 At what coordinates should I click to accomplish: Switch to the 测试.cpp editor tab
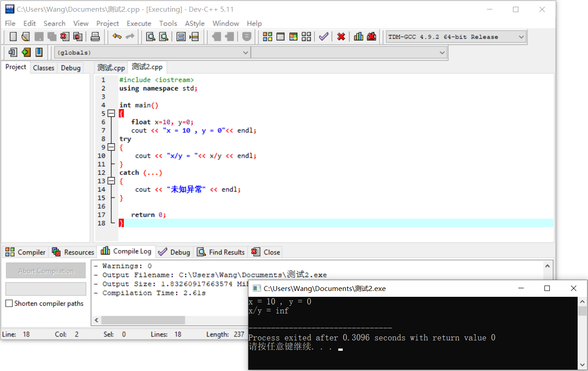pyautogui.click(x=111, y=67)
